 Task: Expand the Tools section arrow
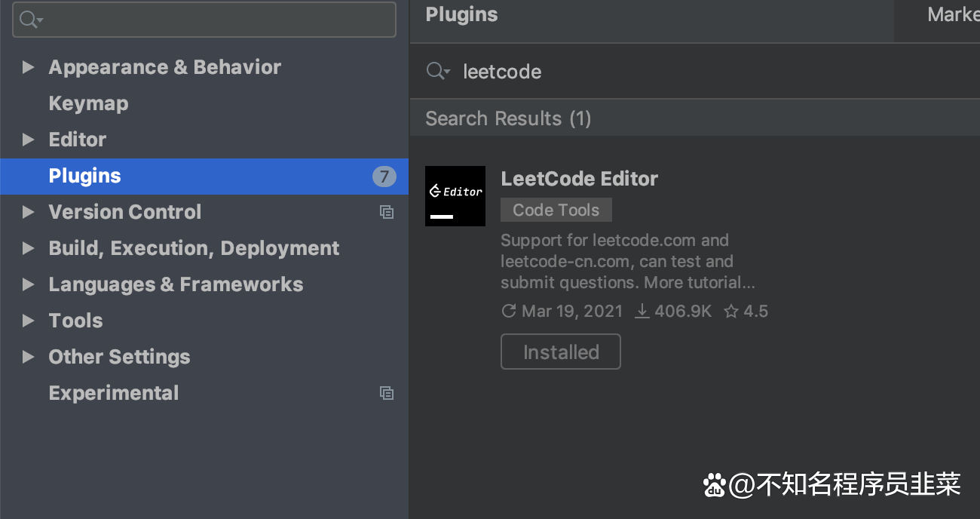click(29, 321)
